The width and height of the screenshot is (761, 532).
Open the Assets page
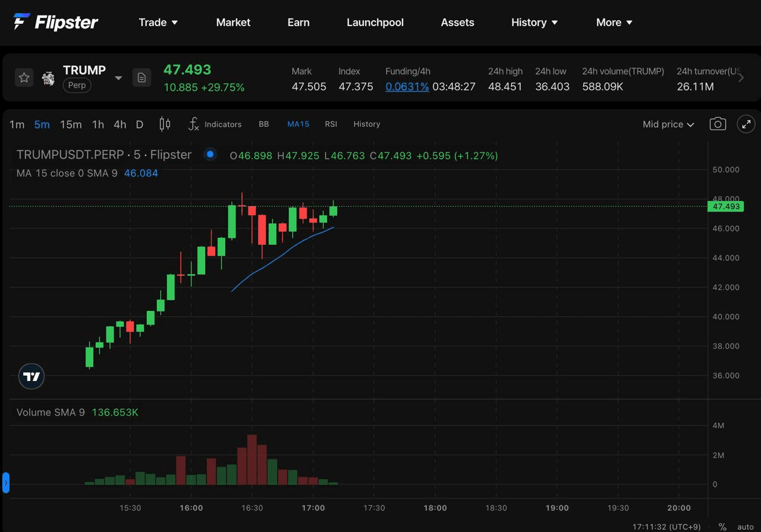pyautogui.click(x=457, y=23)
